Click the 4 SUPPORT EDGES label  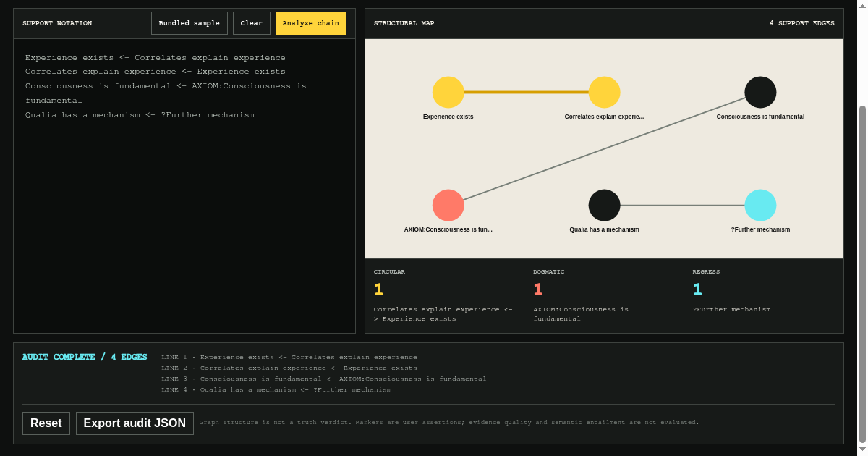coord(801,23)
